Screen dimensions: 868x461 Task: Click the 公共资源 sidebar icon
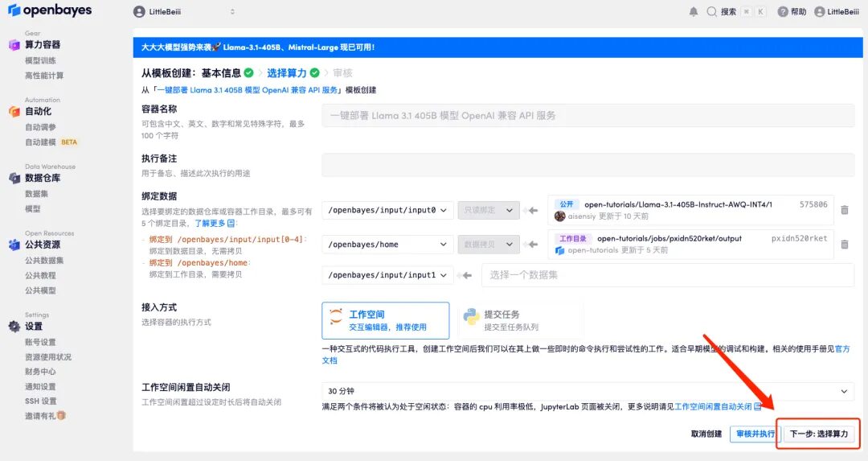point(14,245)
